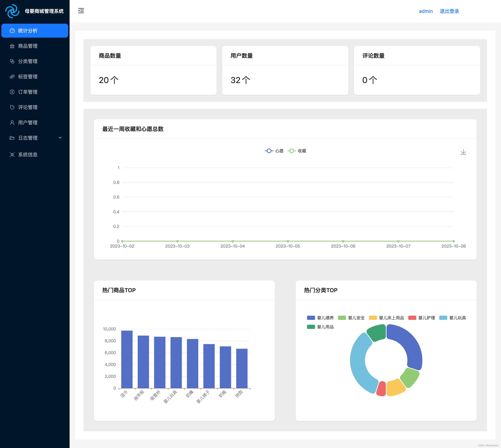Click the 母婴商城 logo swirl icon
This screenshot has height=448, width=501.
[12, 11]
